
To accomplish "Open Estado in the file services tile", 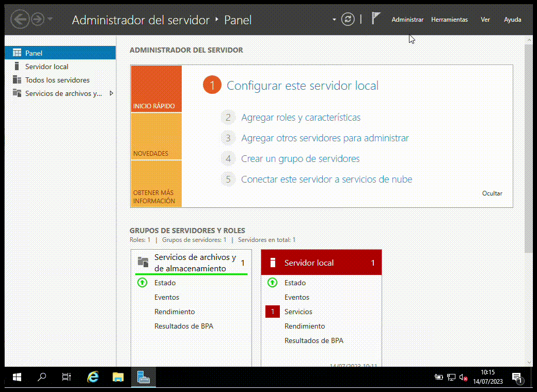I will [x=165, y=283].
